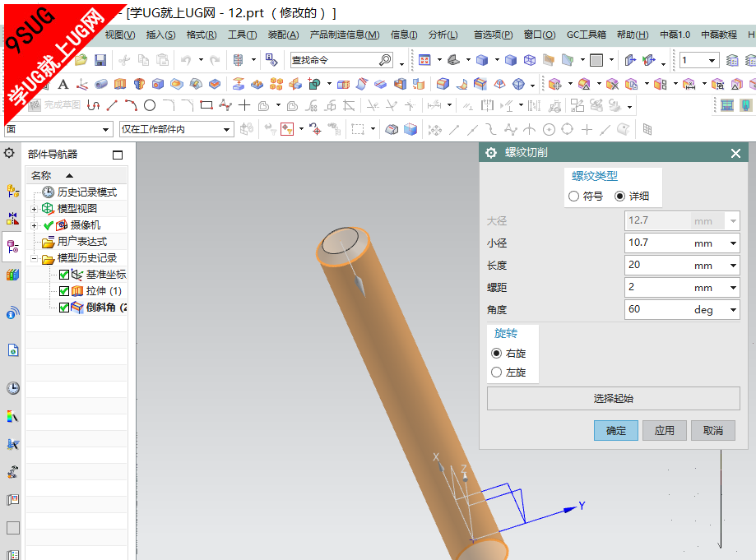Close the 螺纹切削 dialog with X
Image resolution: width=756 pixels, height=560 pixels.
[x=735, y=153]
